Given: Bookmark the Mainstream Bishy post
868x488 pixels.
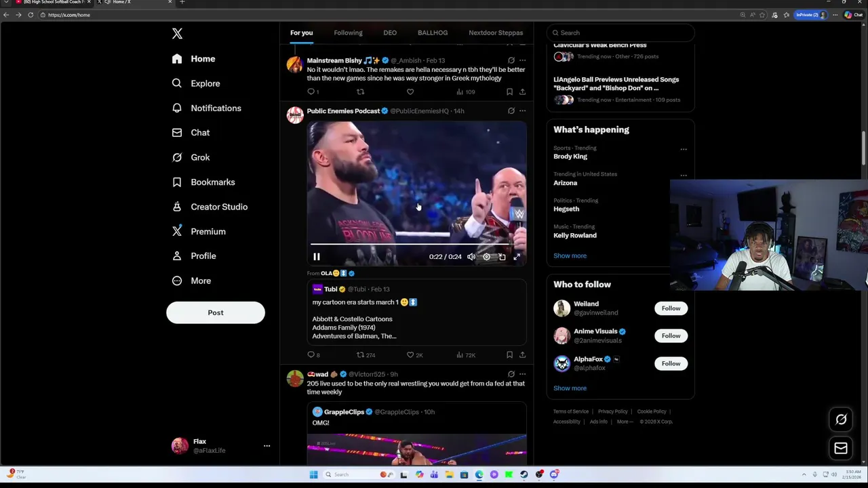Looking at the screenshot, I should tap(509, 91).
